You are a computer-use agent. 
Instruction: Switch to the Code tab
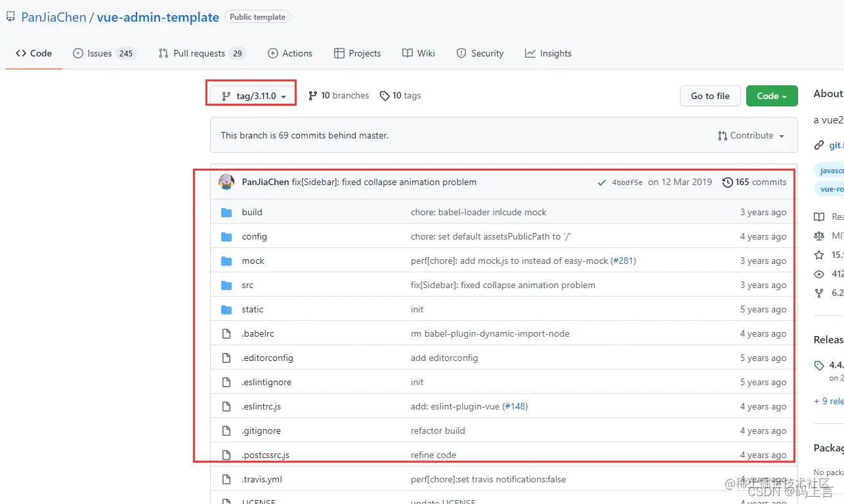click(33, 53)
